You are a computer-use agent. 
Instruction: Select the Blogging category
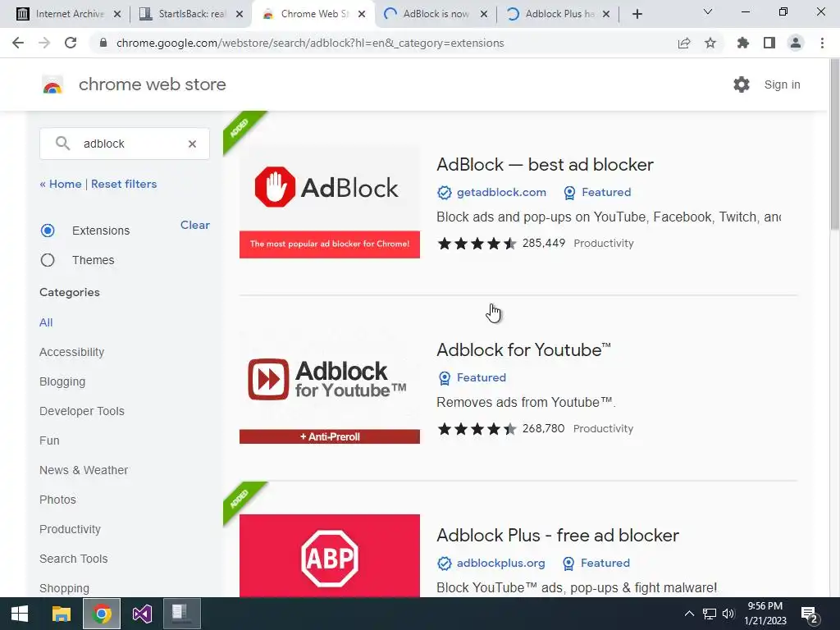(x=62, y=381)
